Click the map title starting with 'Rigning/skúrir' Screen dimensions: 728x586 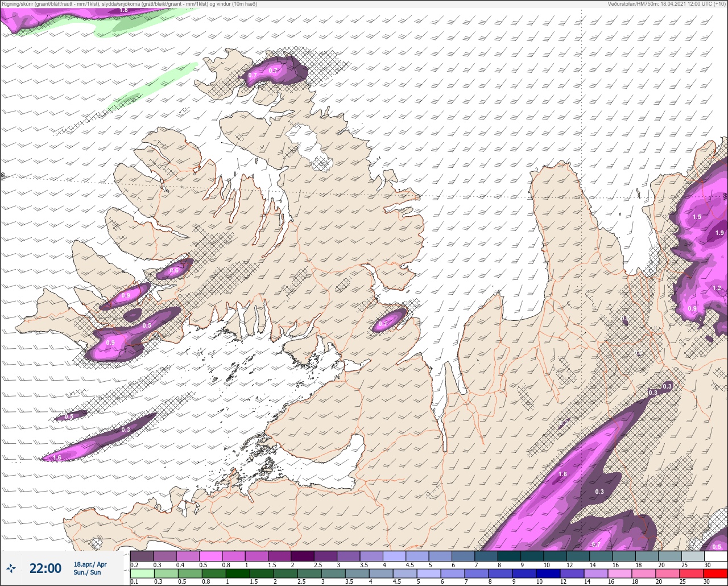pos(129,4)
